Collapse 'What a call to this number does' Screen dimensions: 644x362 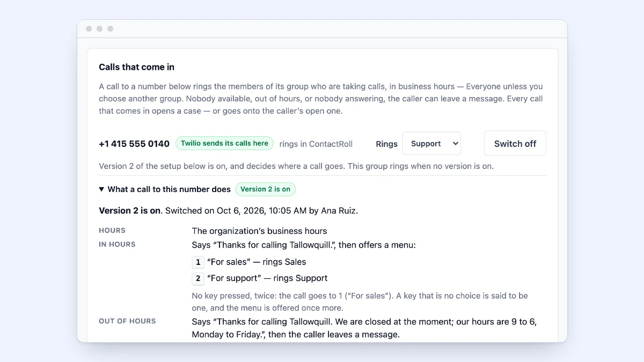[164, 189]
